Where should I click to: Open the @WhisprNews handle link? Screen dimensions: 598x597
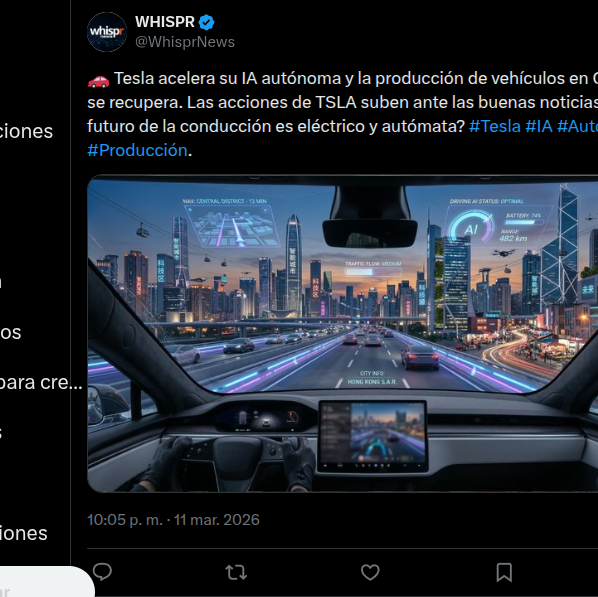185,42
